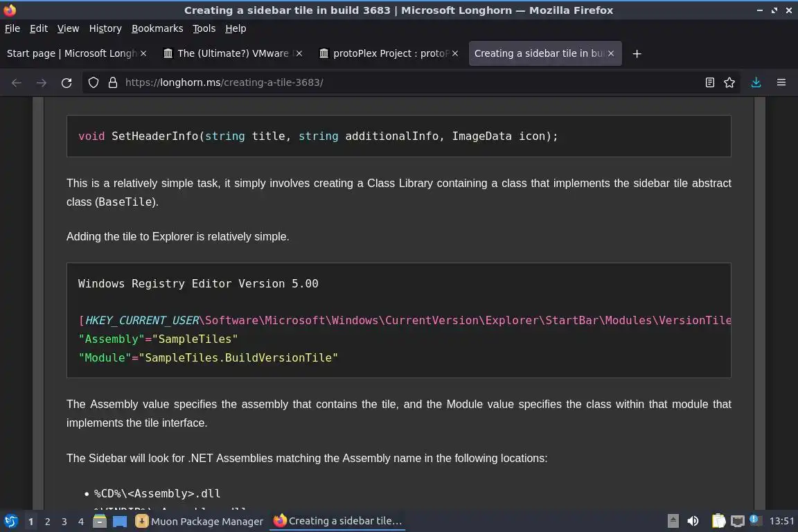Switch to virtual desktop 4

[81, 522]
